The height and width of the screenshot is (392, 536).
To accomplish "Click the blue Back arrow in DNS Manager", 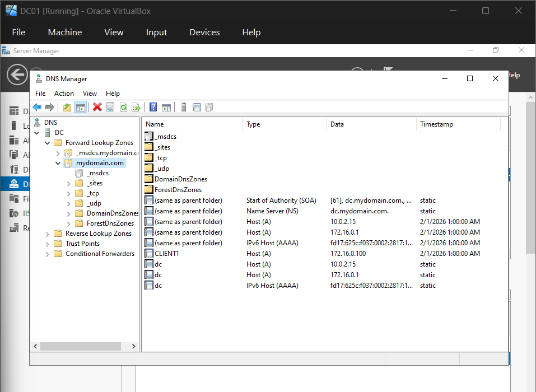I will coord(37,108).
